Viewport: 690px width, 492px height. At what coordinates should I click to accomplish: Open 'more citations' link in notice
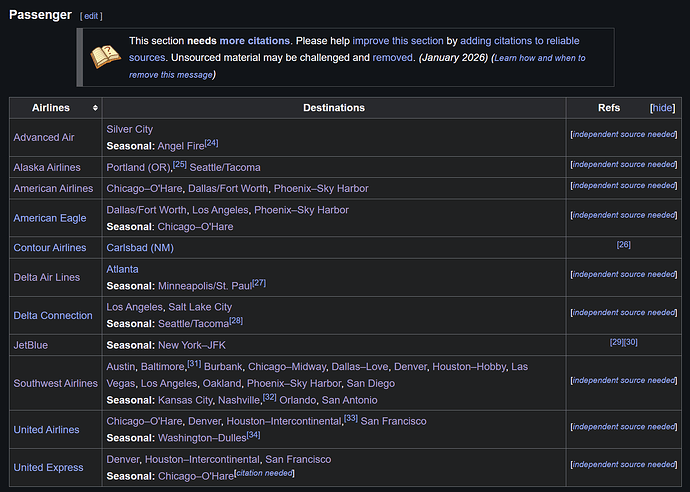[x=254, y=41]
